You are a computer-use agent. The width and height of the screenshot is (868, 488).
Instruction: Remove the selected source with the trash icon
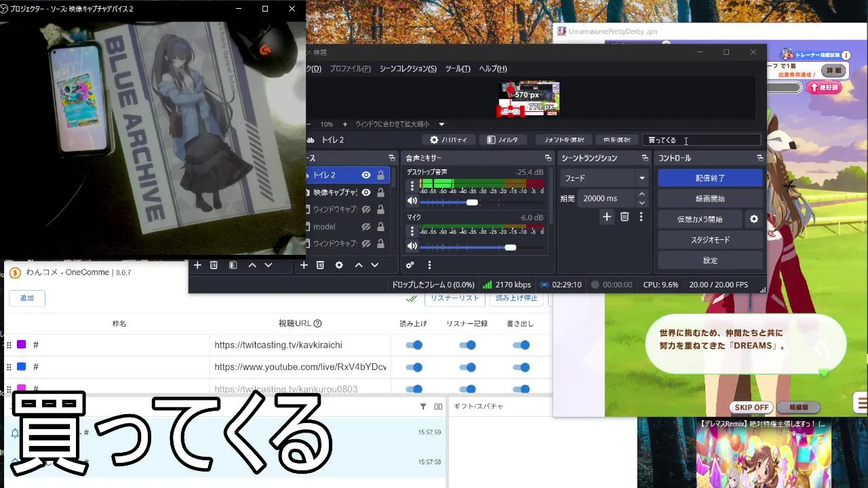pos(320,265)
